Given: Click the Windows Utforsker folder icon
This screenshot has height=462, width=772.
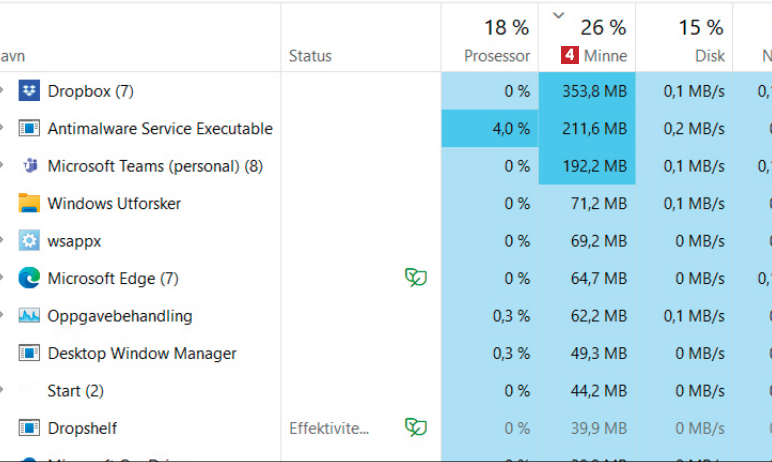Looking at the screenshot, I should (x=28, y=203).
